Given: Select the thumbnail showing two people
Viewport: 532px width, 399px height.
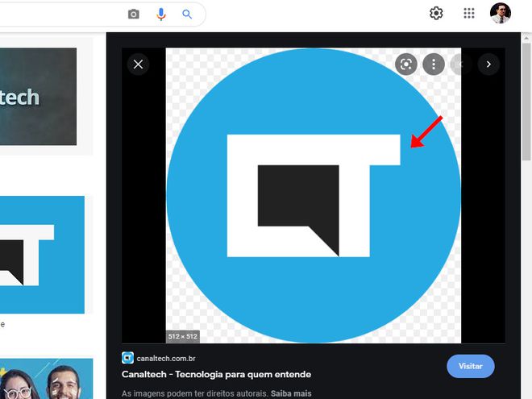Looking at the screenshot, I should click(46, 379).
